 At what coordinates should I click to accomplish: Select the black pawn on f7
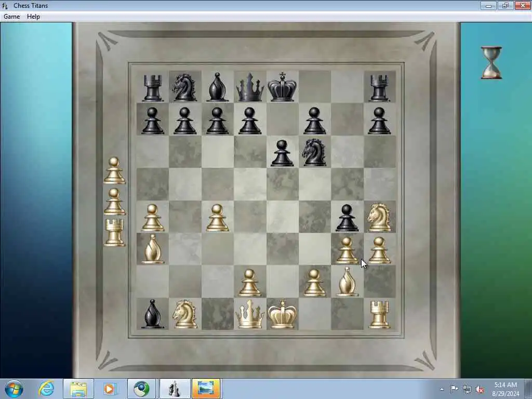(x=314, y=121)
